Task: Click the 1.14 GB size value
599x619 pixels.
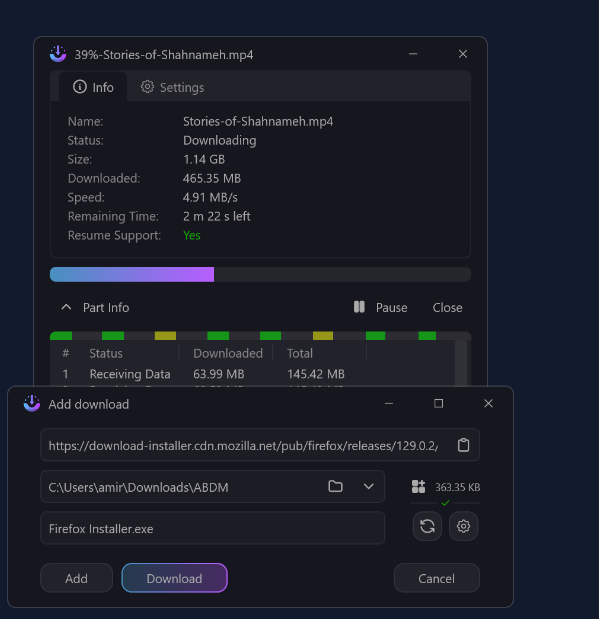Action: (x=204, y=159)
